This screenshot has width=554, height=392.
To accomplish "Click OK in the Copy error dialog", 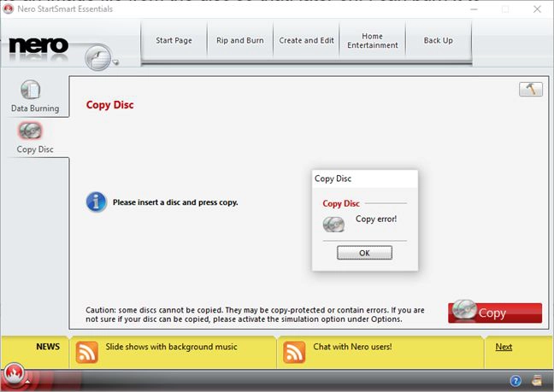I will coord(364,253).
